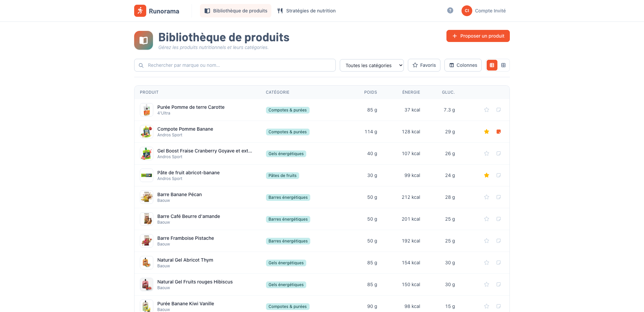Star the Barre Café Beurre d'amande product
This screenshot has height=312, width=644.
point(487,219)
